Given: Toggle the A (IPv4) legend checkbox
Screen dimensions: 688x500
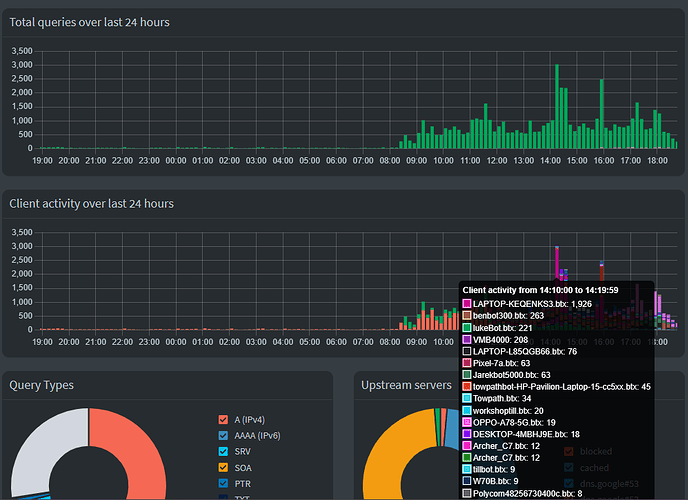Looking at the screenshot, I should tap(223, 420).
